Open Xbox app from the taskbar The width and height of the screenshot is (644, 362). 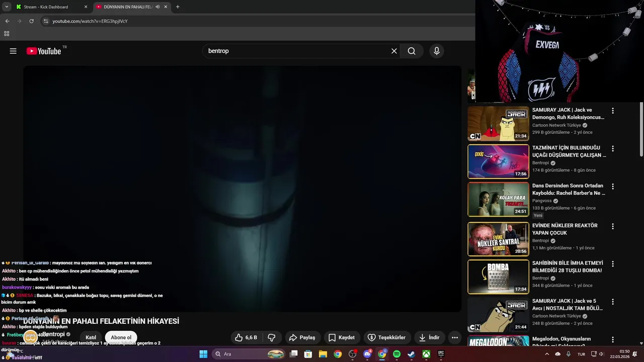point(426,354)
